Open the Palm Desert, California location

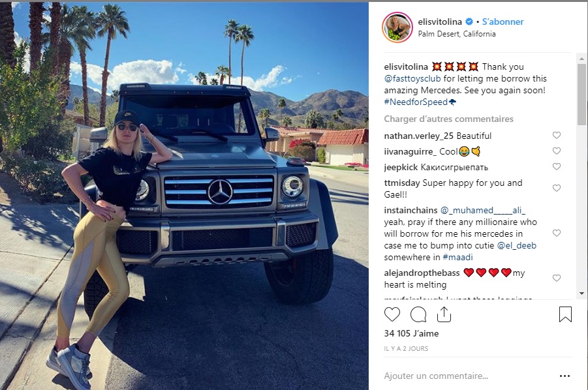coord(457,34)
